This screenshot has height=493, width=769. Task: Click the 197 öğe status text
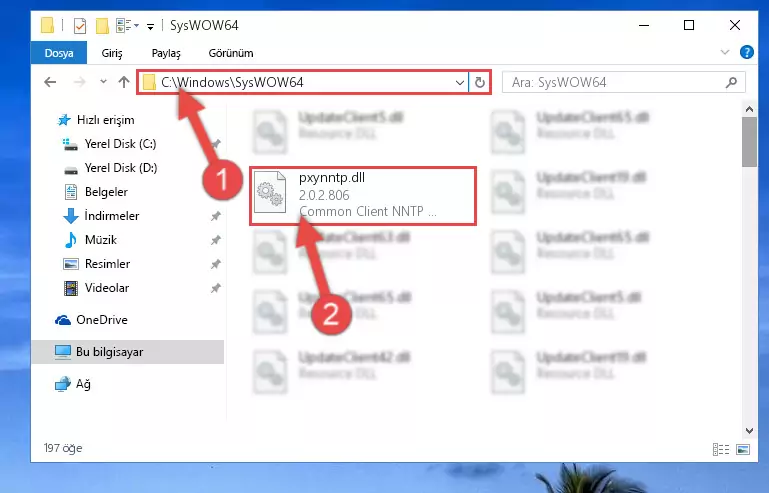pos(63,448)
